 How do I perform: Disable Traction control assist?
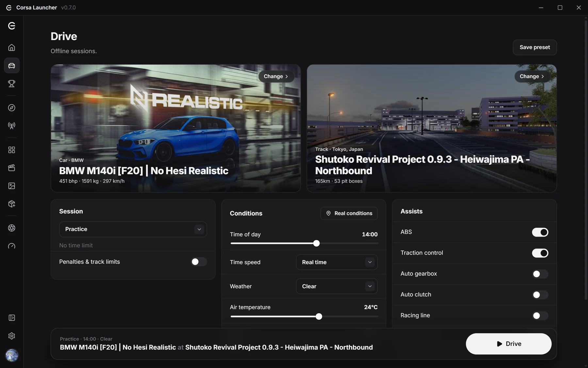[x=540, y=253]
